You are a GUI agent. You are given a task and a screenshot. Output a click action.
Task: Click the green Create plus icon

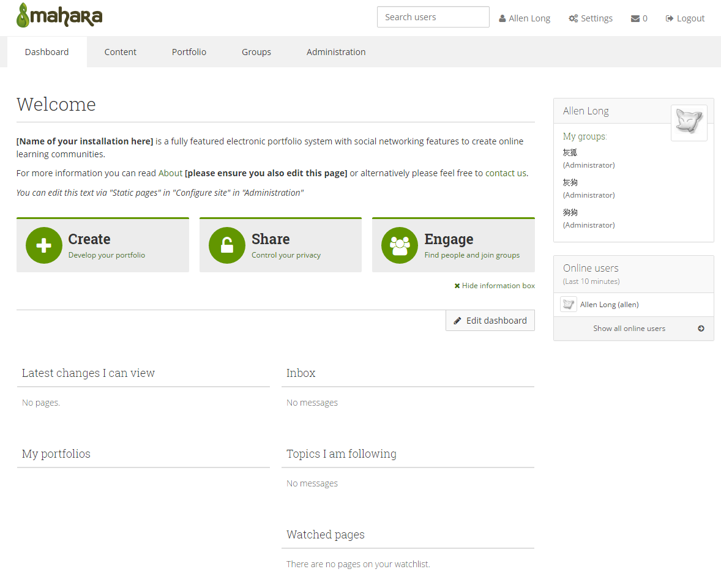[x=44, y=245]
